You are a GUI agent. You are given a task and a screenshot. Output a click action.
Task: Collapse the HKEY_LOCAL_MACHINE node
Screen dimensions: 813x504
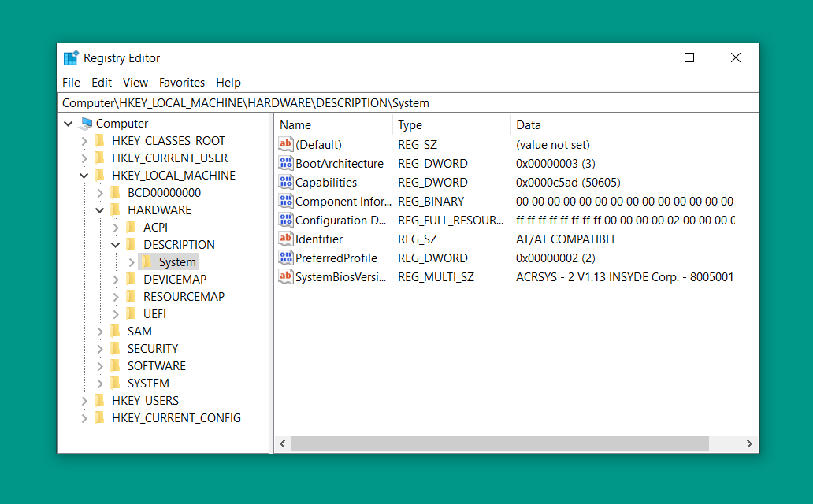[x=84, y=176]
